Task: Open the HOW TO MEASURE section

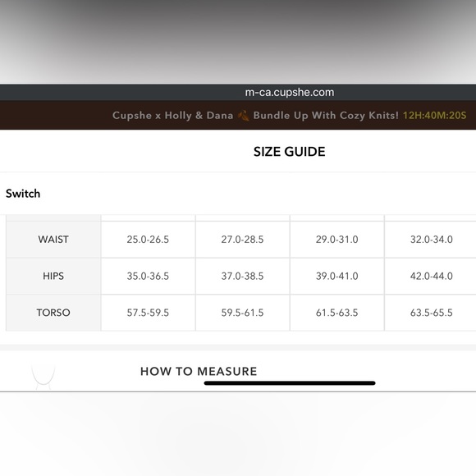Action: [x=199, y=371]
